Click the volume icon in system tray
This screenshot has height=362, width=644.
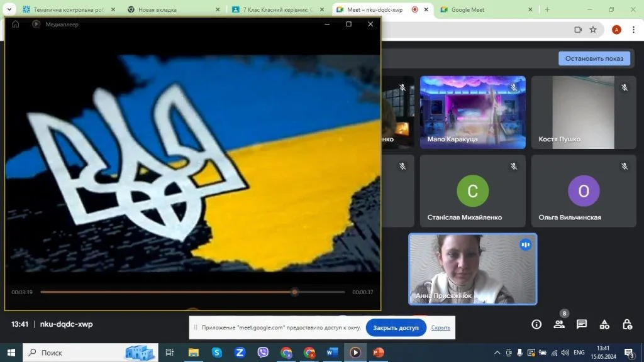[x=565, y=353]
